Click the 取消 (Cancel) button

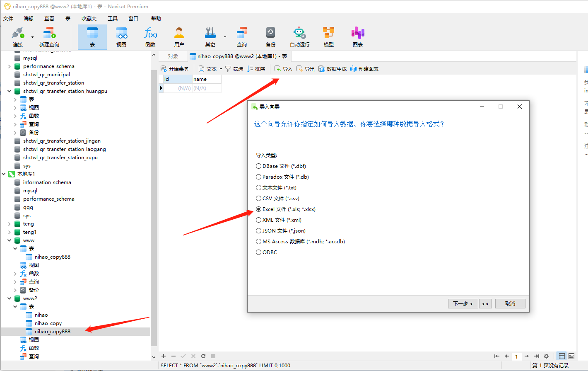point(510,304)
